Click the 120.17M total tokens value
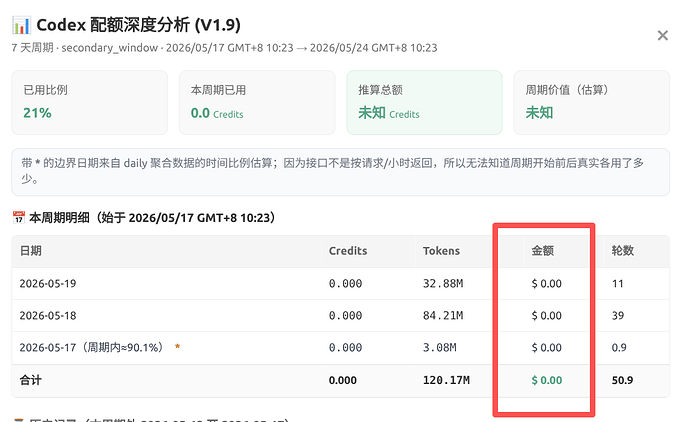Screen dimensions: 690x422 click(x=446, y=380)
